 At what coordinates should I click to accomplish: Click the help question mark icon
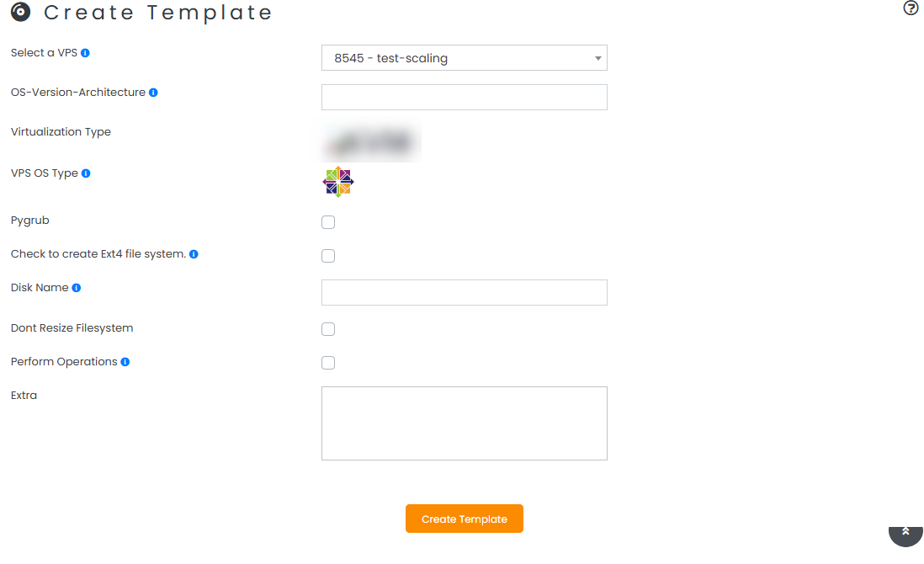tap(911, 8)
